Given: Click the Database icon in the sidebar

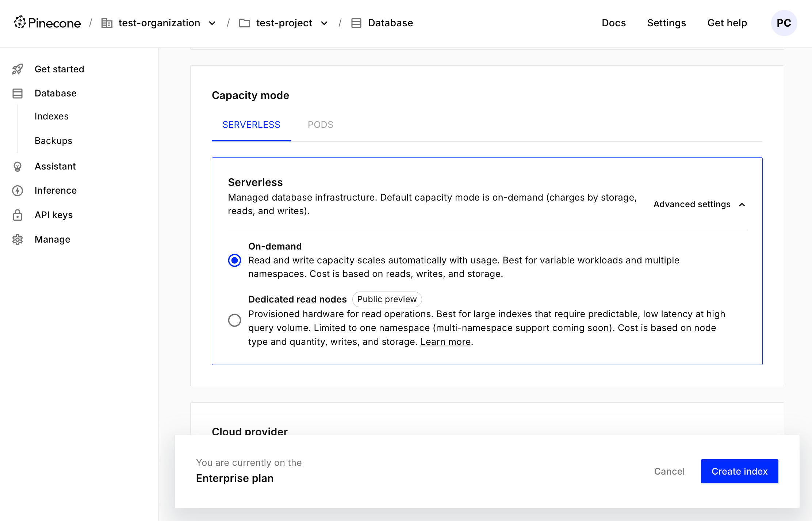Looking at the screenshot, I should pyautogui.click(x=18, y=93).
